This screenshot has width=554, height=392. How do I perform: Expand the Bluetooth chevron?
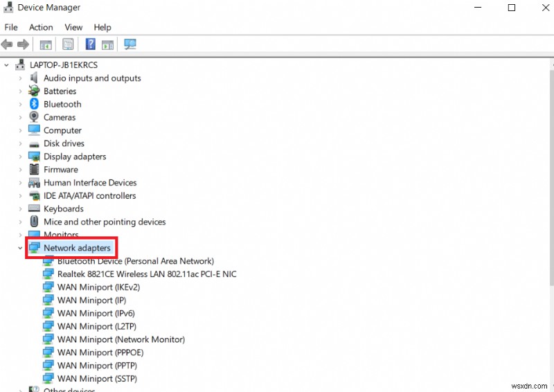pos(20,105)
